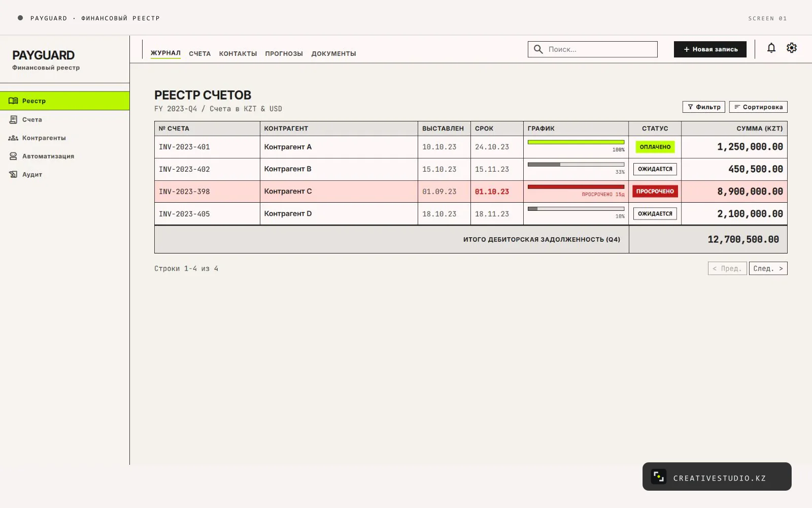Click the 10% progress bar of INV-2023-405
812x508 pixels.
[576, 209]
